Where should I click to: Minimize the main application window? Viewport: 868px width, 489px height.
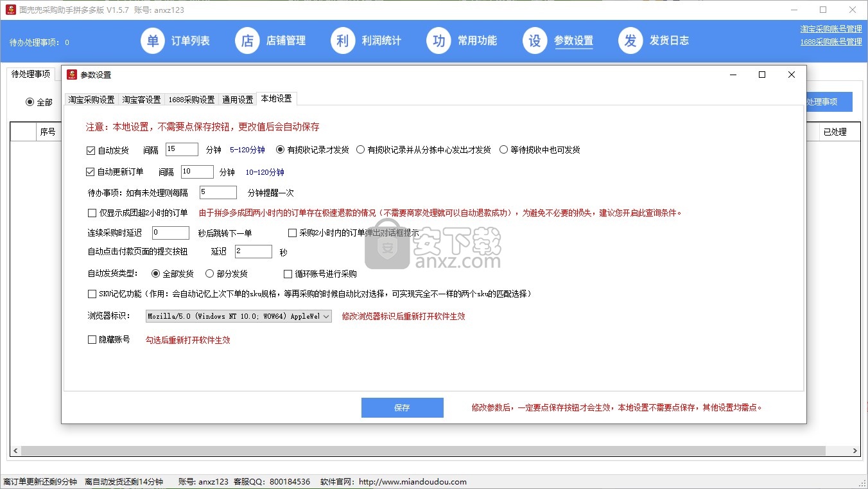click(794, 10)
